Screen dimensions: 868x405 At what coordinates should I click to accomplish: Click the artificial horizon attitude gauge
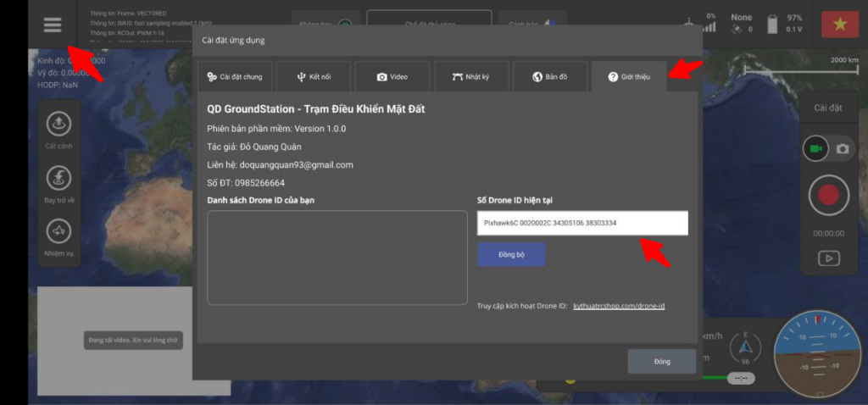pyautogui.click(x=817, y=354)
